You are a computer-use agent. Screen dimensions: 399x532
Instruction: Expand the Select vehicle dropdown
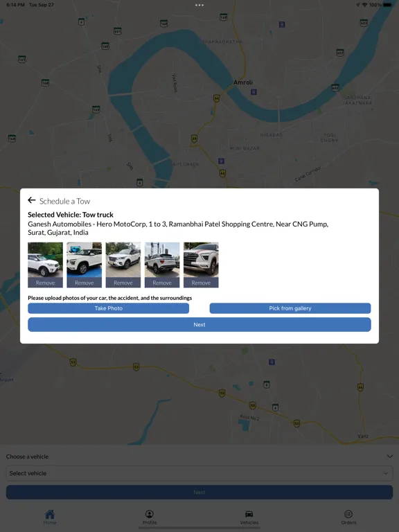(199, 473)
